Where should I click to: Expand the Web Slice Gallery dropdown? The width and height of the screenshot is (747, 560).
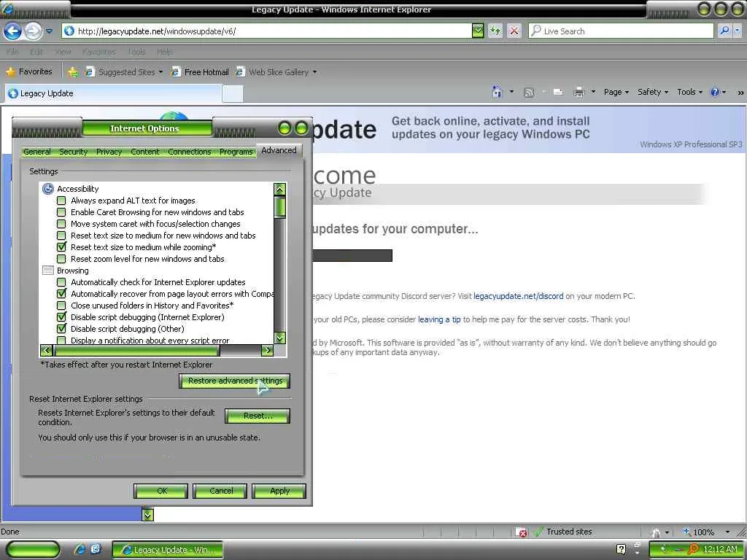[x=314, y=72]
